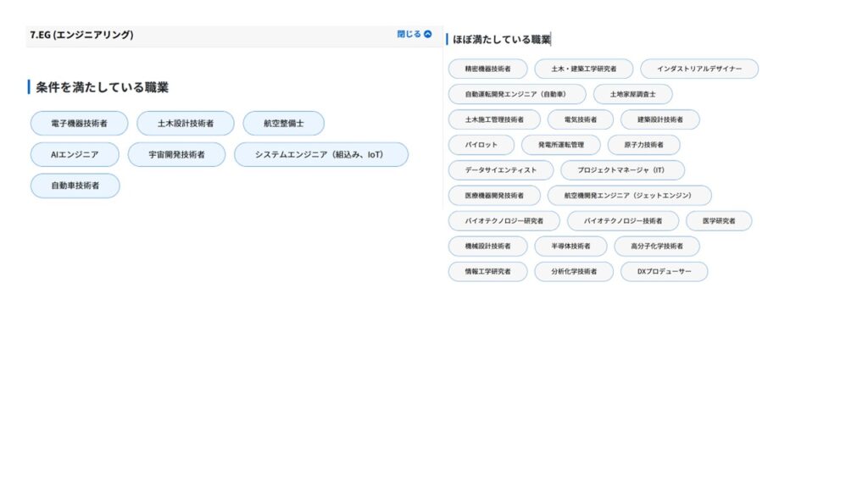Select プロジェクトマネージャ（IT） tag
This screenshot has width=868, height=488.
click(621, 170)
